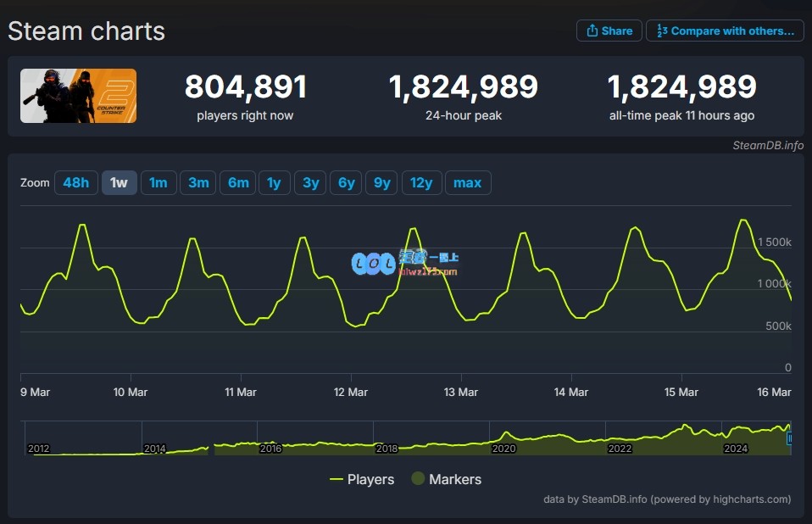Click the all-time peak 11 hours ago text
This screenshot has height=524, width=812.
coord(681,115)
